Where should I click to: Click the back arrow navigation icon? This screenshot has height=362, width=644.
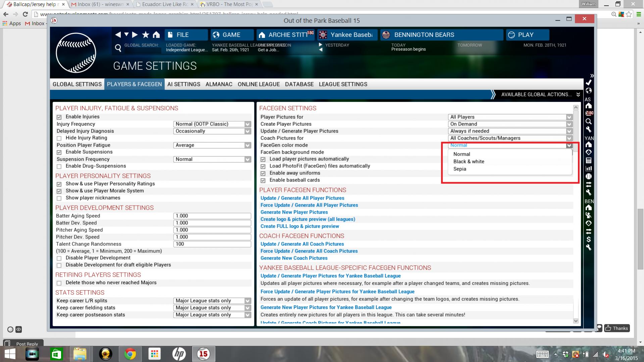pos(118,35)
